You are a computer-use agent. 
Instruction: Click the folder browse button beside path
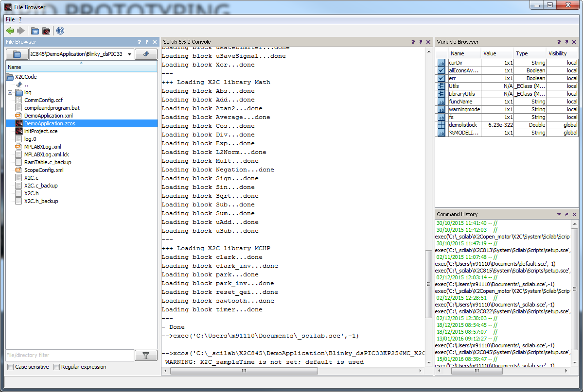pos(17,54)
